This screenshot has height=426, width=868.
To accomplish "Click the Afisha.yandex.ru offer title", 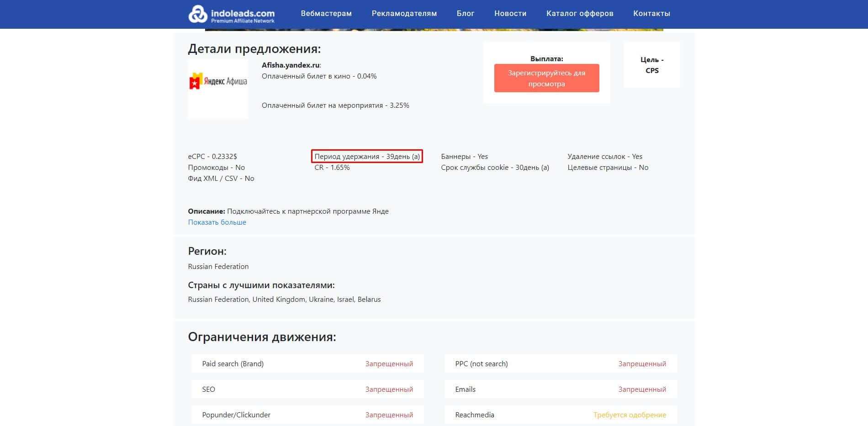I will click(291, 65).
